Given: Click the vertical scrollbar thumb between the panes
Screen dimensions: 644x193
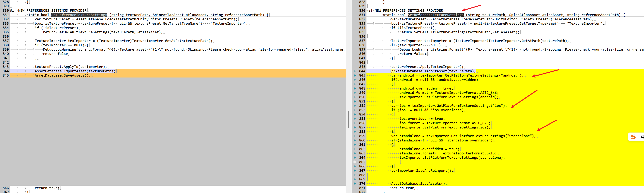Looking at the screenshot, I should (348, 119).
